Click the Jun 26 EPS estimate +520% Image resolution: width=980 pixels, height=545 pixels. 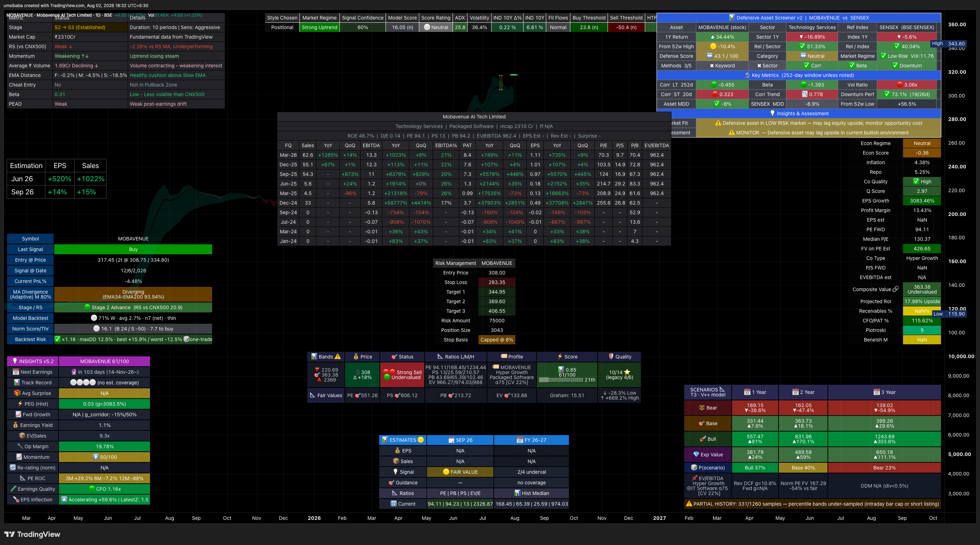tap(59, 179)
